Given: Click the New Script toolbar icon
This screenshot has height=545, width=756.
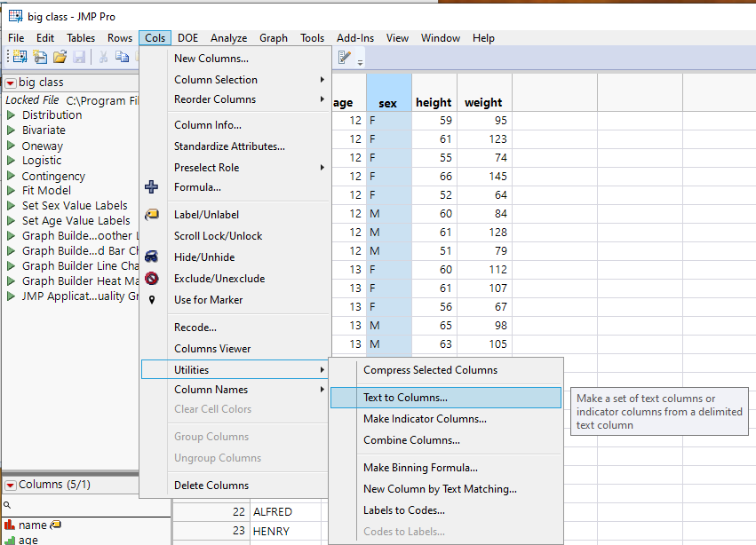Looking at the screenshot, I should (x=40, y=57).
